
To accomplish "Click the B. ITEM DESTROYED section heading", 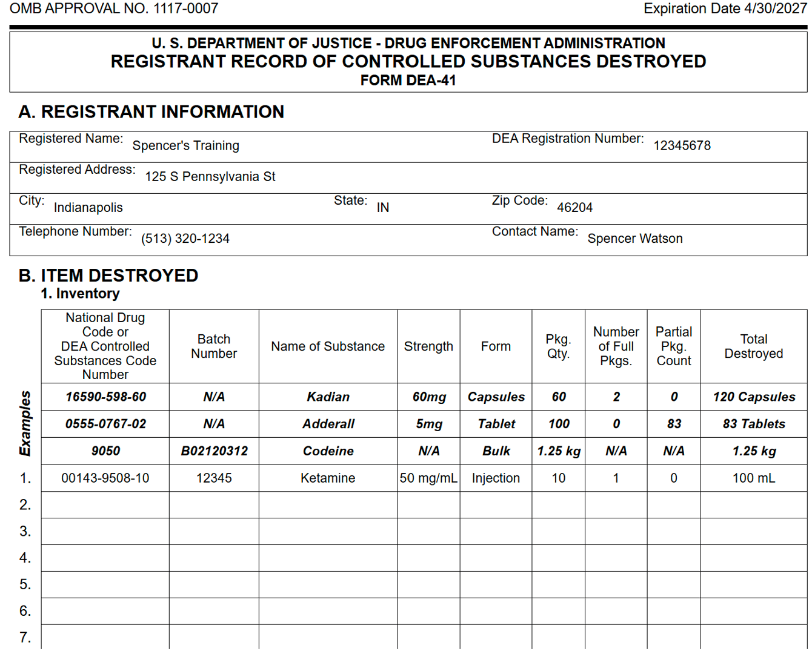I will (x=108, y=276).
